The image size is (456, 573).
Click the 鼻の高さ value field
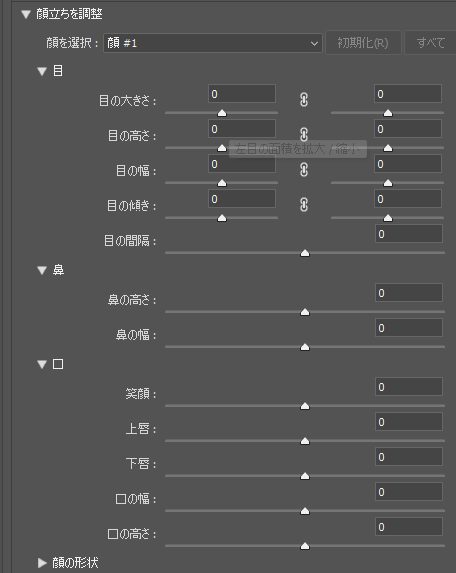[x=409, y=293]
